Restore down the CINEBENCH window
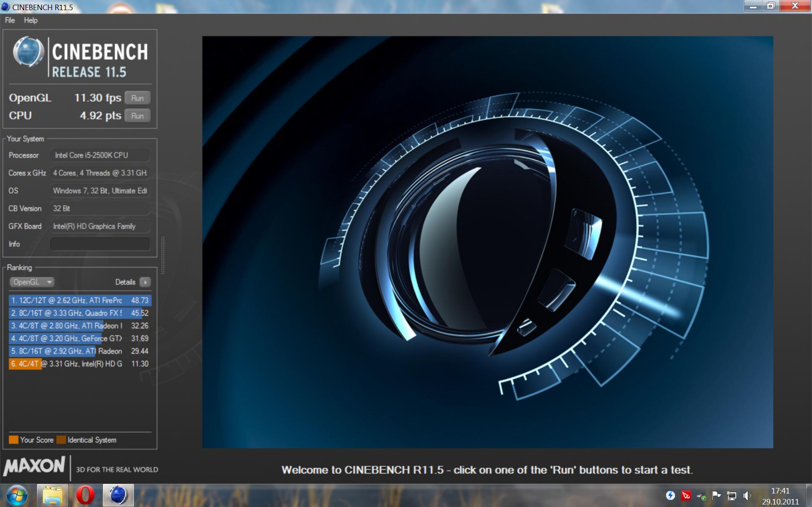 771,6
